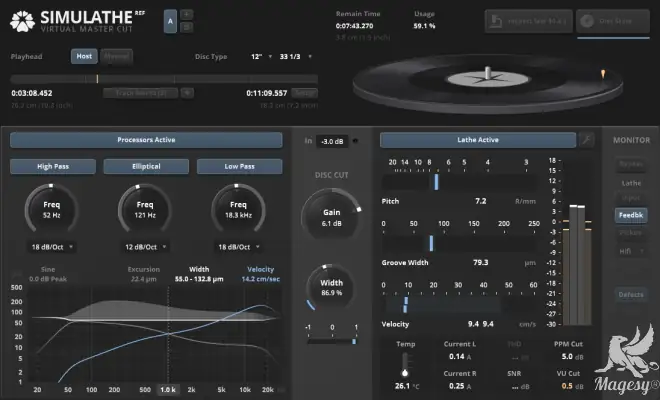Add a track mark with plus icon
This screenshot has height=400, width=660.
[x=187, y=93]
